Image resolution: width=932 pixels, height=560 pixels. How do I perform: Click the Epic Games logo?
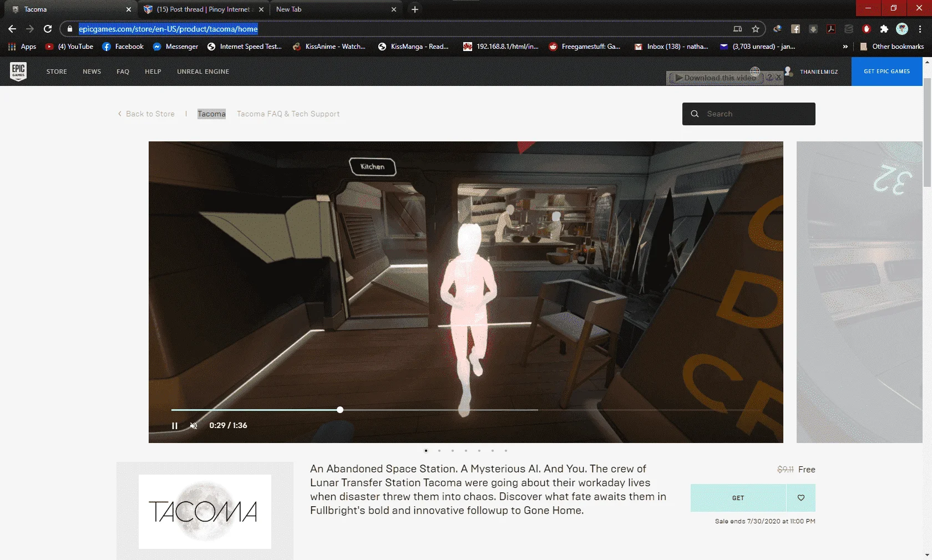(18, 72)
